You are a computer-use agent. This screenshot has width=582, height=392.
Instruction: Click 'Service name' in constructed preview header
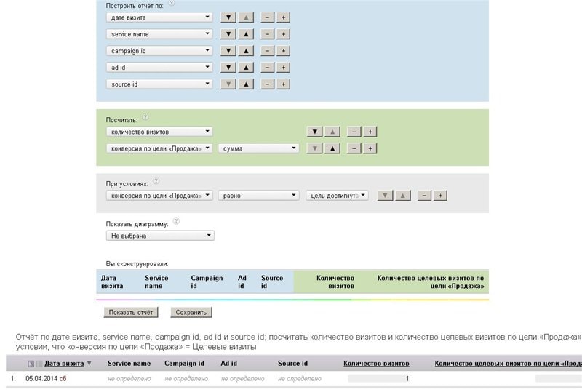(156, 281)
